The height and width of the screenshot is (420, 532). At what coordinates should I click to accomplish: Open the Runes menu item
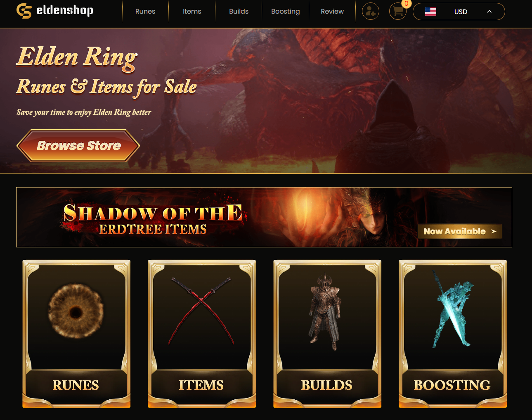point(145,11)
